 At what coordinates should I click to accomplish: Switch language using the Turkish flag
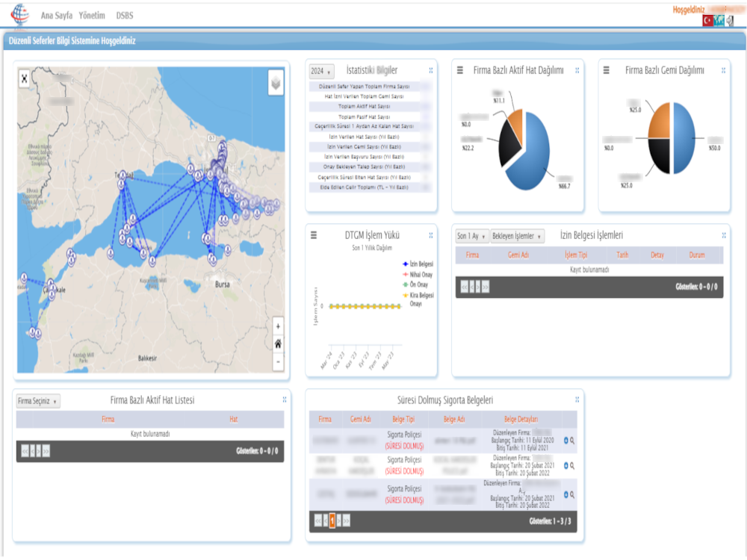point(708,20)
